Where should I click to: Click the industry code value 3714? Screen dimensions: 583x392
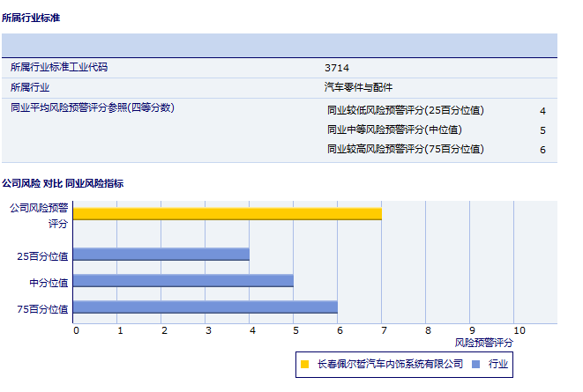tap(336, 67)
